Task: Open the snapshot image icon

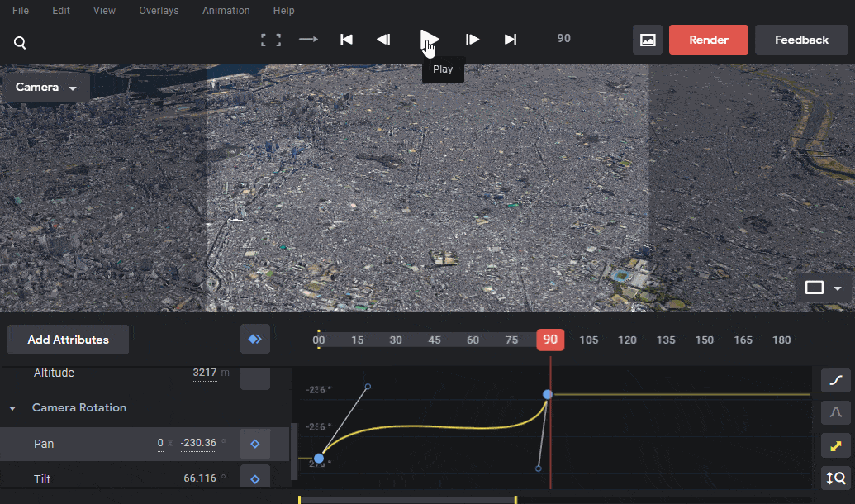Action: [648, 40]
